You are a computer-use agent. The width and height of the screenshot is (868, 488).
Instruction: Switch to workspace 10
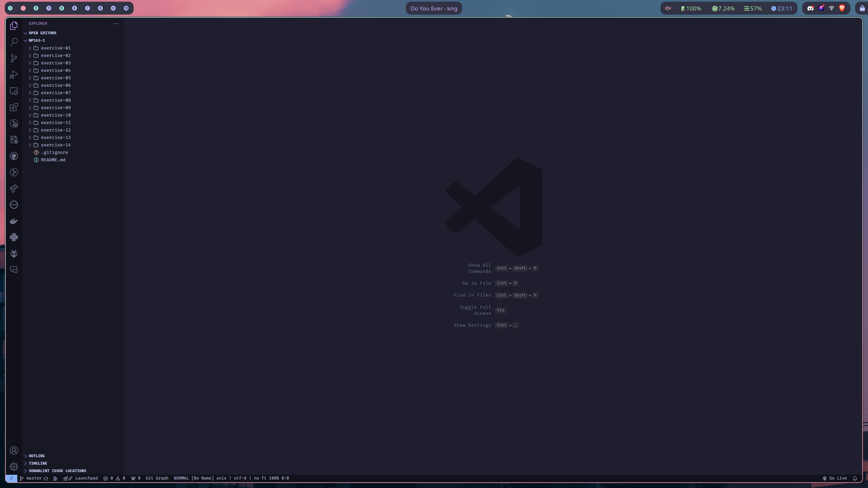126,8
